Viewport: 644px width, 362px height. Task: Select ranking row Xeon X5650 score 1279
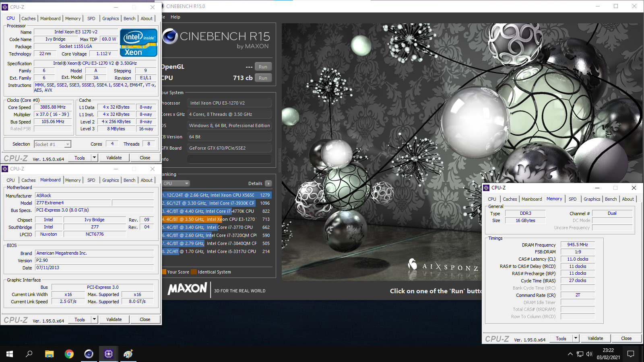(x=217, y=195)
